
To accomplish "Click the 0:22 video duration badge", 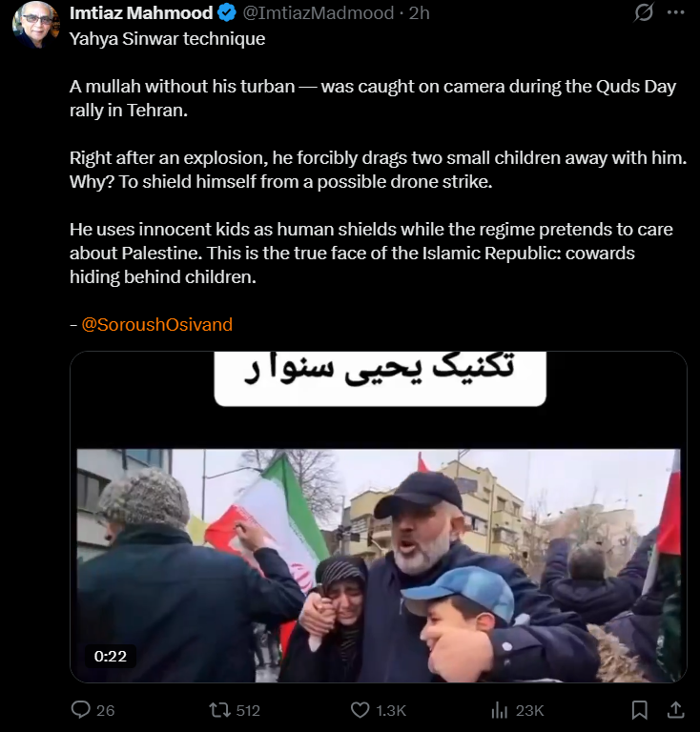I will [x=111, y=656].
